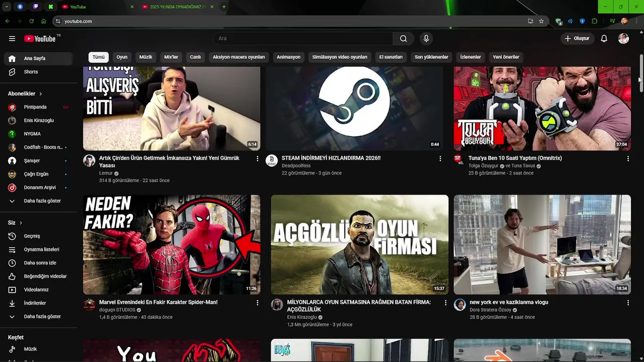The height and width of the screenshot is (362, 644).
Task: Open Donanım Arşivi subscription channel
Action: coord(38,188)
